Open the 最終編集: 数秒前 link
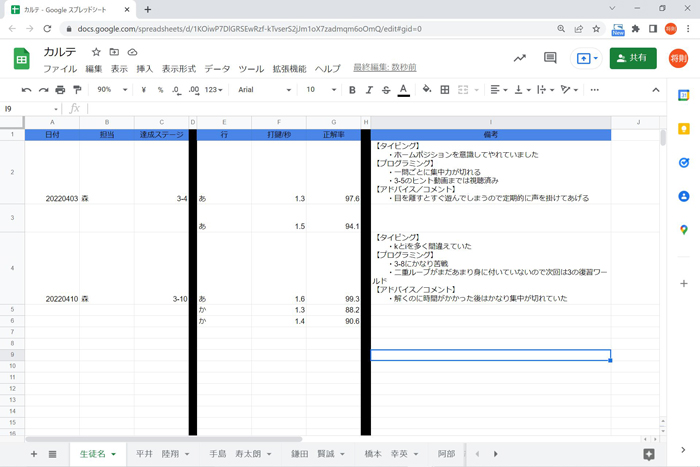 385,68
